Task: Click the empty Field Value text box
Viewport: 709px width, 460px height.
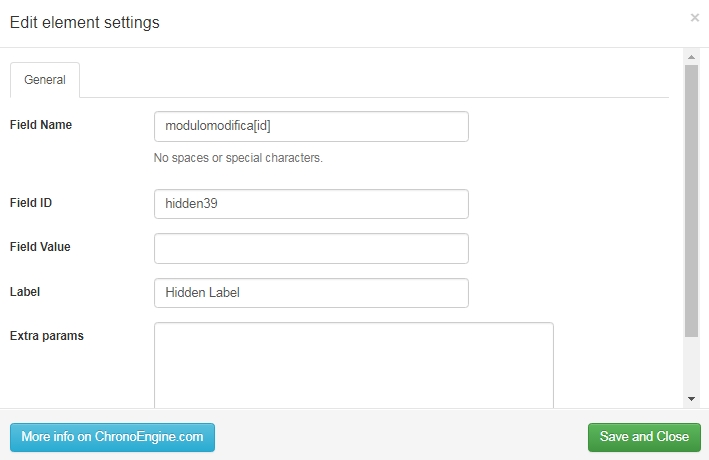Action: click(x=311, y=248)
